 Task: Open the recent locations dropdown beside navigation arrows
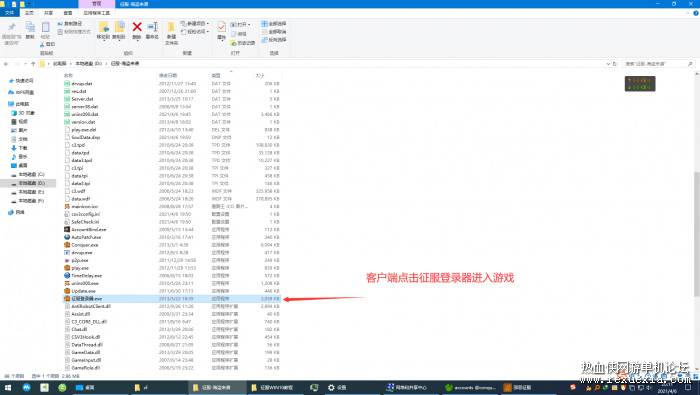[25, 64]
